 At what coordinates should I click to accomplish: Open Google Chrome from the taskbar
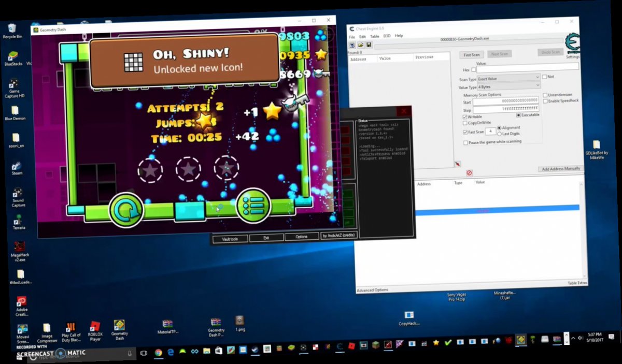click(158, 352)
